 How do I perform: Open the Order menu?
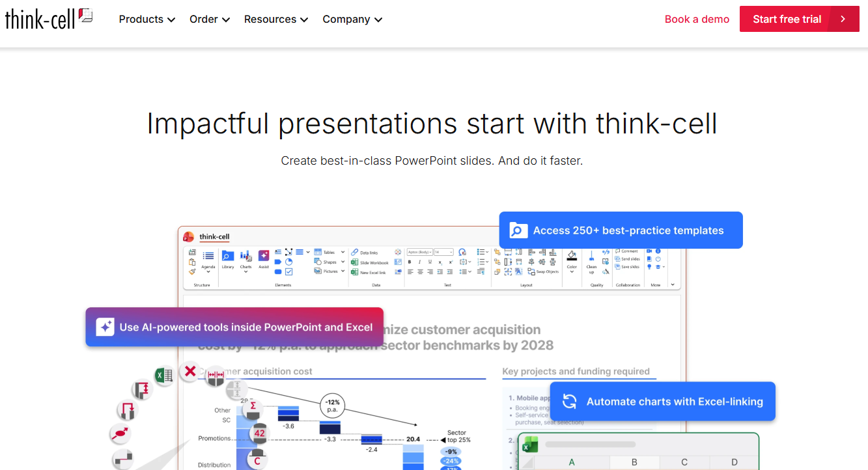(210, 20)
